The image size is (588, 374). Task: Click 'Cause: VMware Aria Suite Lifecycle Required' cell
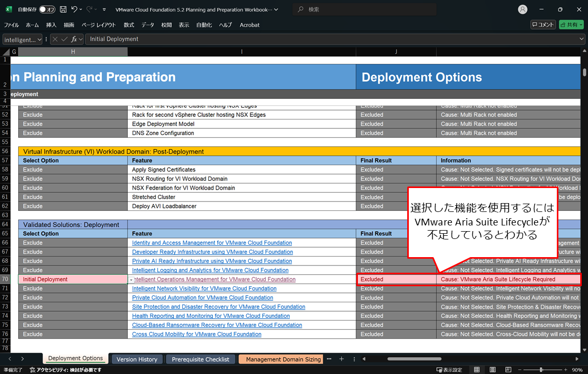click(x=508, y=279)
